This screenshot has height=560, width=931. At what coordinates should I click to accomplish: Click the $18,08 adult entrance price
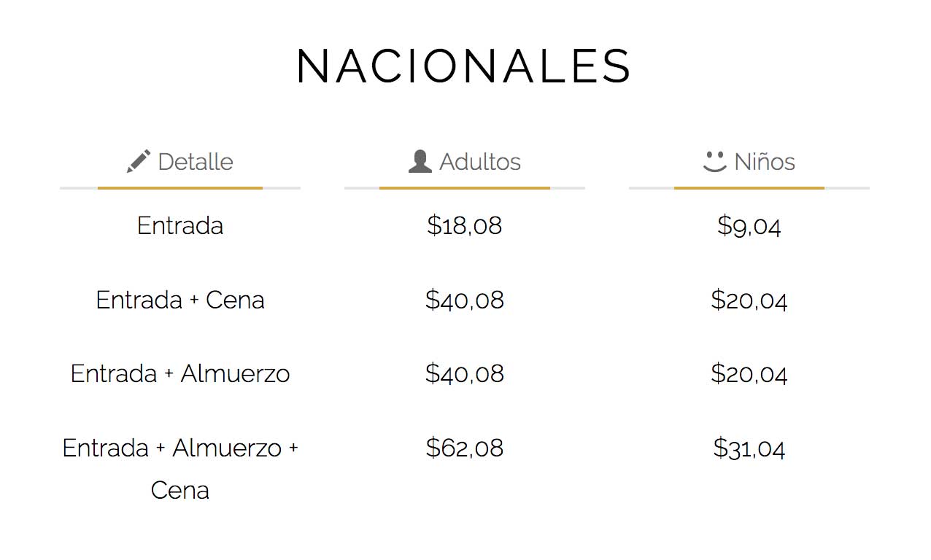coord(465,225)
